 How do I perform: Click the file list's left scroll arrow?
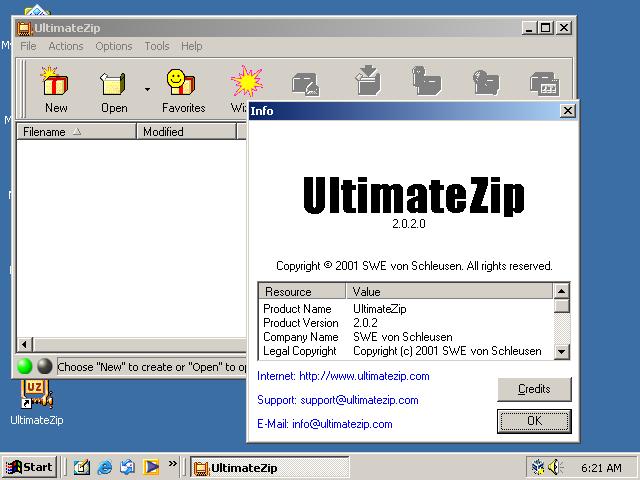click(x=24, y=344)
